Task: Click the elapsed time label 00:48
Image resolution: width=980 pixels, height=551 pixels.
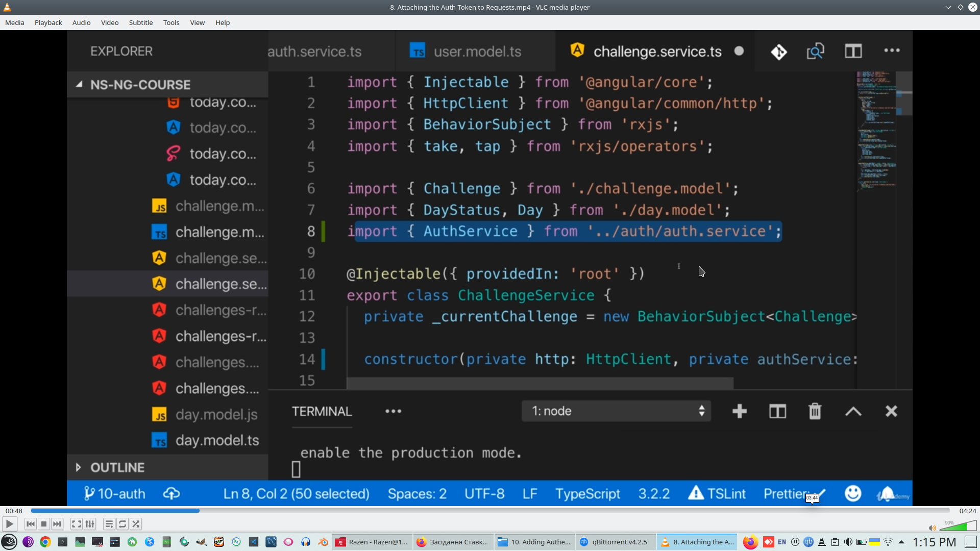Action: coord(14,511)
